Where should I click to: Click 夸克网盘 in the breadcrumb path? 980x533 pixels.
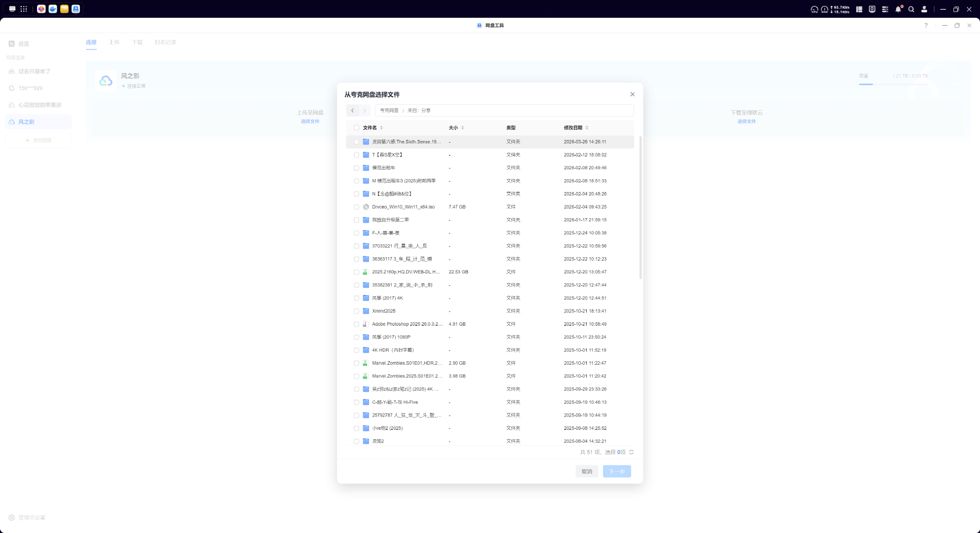(x=389, y=111)
